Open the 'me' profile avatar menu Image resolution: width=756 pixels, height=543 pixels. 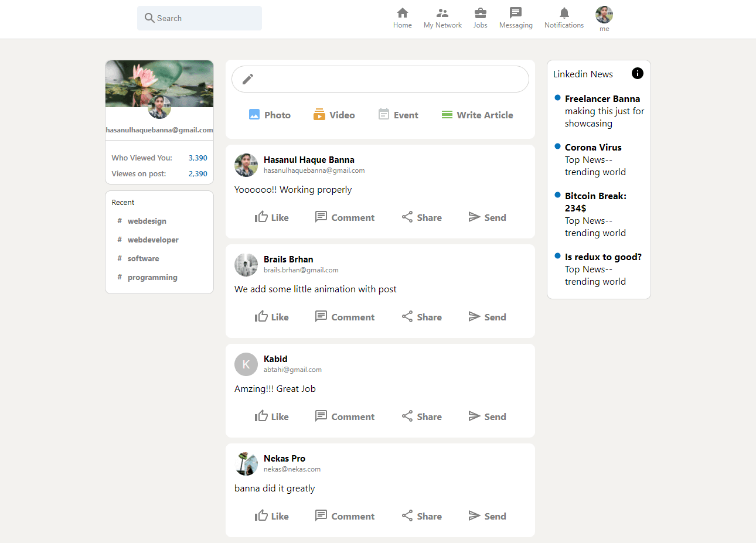click(604, 15)
